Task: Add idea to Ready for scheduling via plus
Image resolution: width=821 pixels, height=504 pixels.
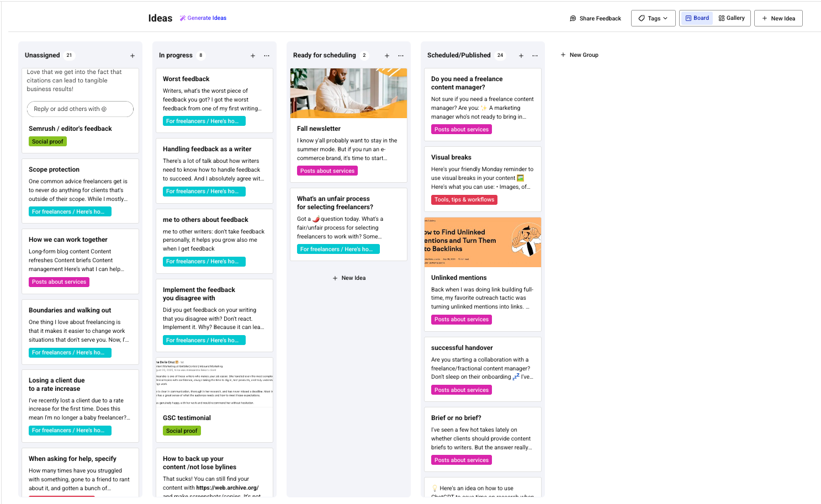Action: coord(387,56)
